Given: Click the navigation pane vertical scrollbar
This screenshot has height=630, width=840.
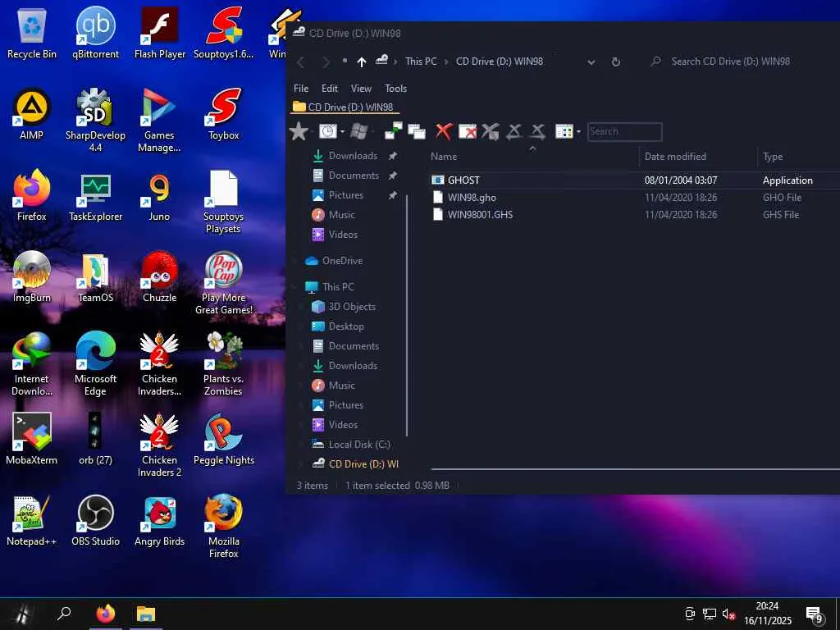Looking at the screenshot, I should 407,316.
